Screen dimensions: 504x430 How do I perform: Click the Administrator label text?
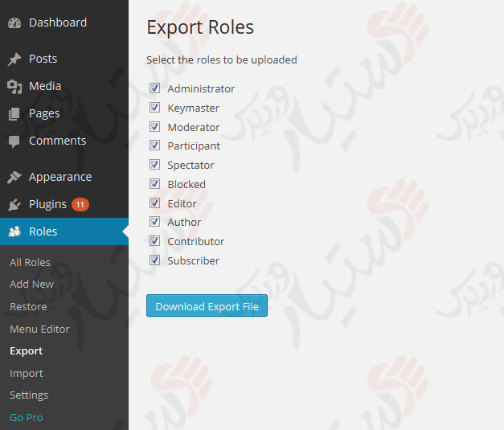201,88
